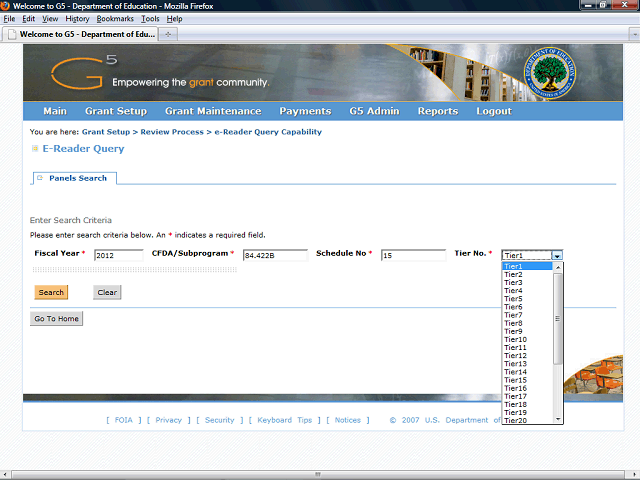Screen dimensions: 640x480
Task: Open the tab list dropdown arrow in Firefox
Action: (x=634, y=34)
